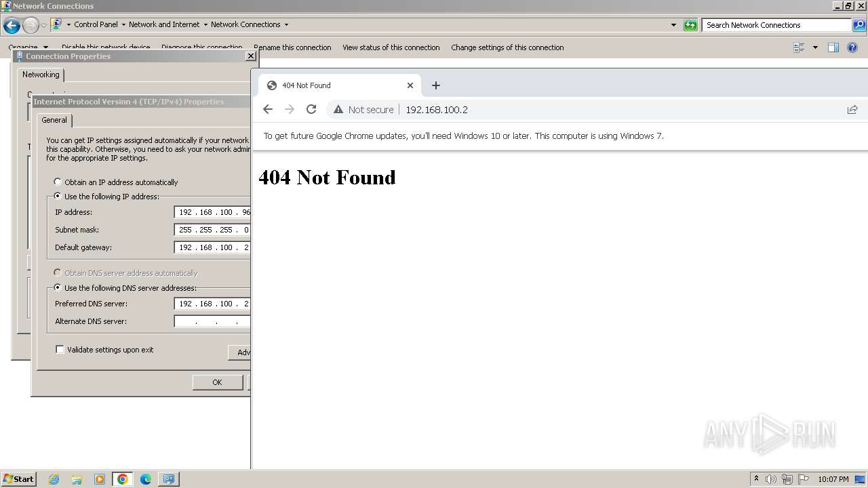Select the General tab in IPv4 Properties

(54, 120)
